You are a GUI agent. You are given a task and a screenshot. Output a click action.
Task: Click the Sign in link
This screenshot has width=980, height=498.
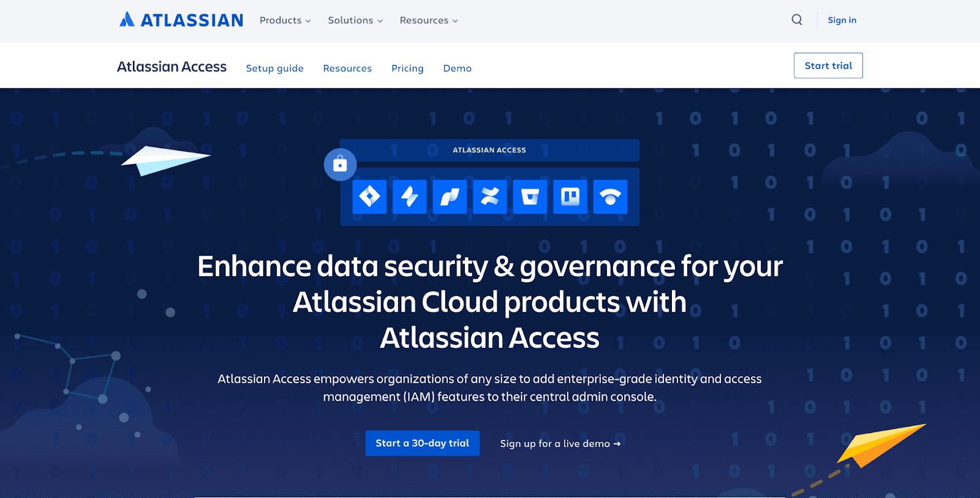point(842,20)
